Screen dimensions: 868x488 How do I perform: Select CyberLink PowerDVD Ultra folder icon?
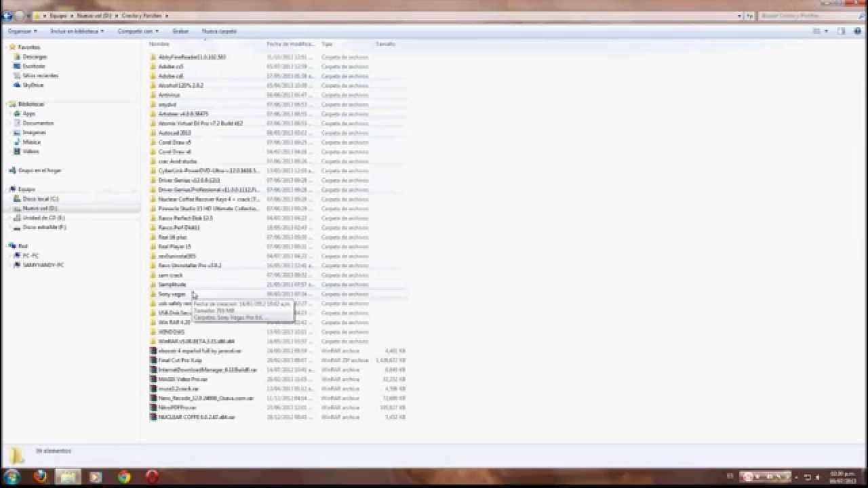click(x=153, y=171)
